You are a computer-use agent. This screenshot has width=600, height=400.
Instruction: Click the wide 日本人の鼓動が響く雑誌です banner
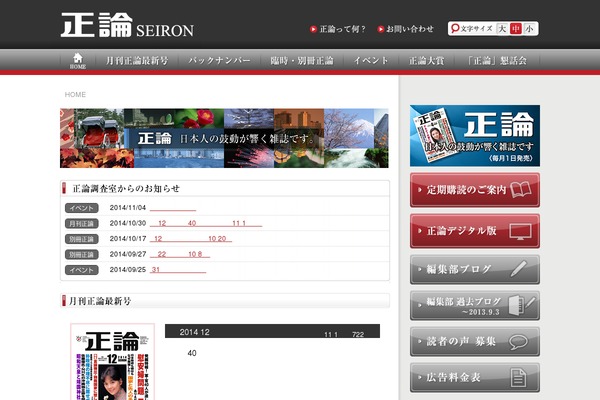tap(224, 138)
